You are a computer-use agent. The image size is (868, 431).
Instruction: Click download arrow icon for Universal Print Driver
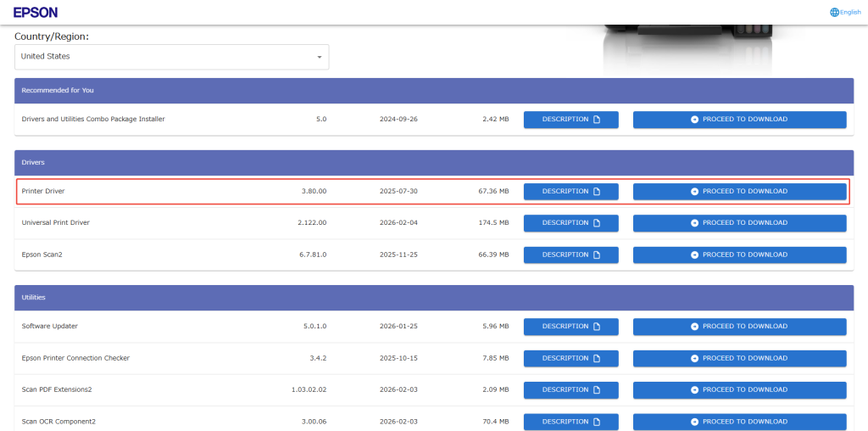tap(695, 223)
